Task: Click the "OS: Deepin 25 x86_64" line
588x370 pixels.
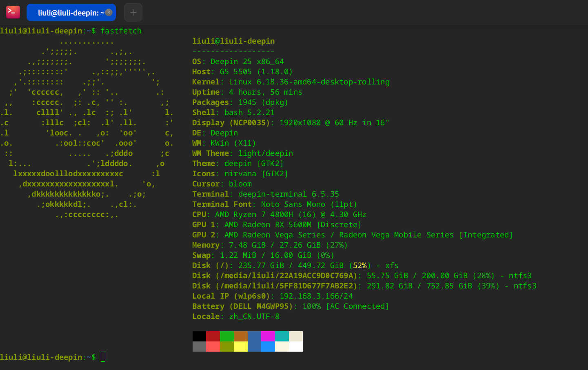Action: [x=238, y=62]
